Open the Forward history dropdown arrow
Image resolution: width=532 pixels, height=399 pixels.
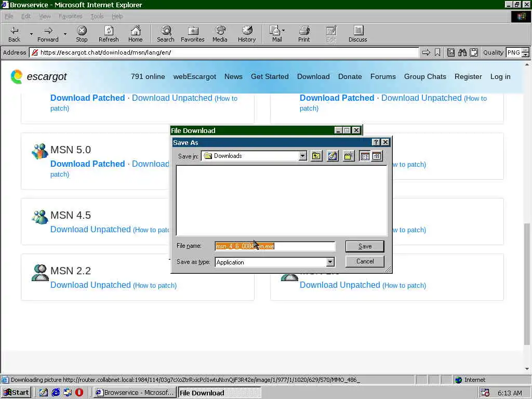(x=65, y=34)
